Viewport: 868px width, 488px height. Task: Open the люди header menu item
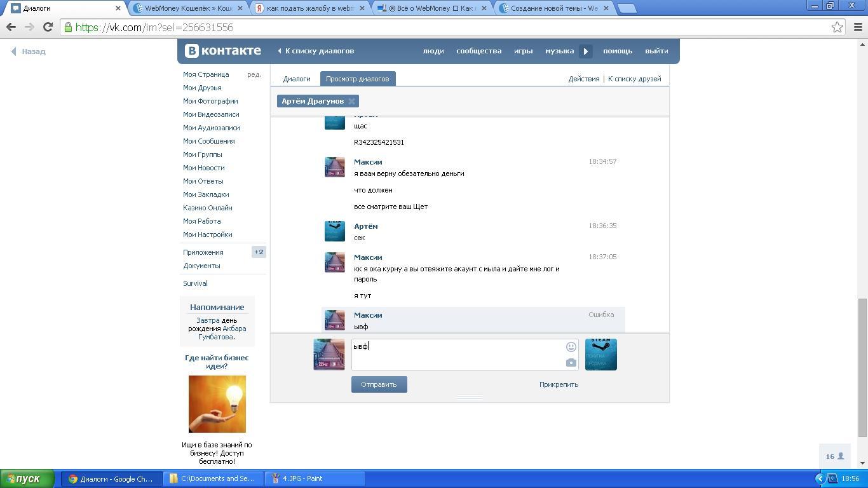(x=433, y=51)
